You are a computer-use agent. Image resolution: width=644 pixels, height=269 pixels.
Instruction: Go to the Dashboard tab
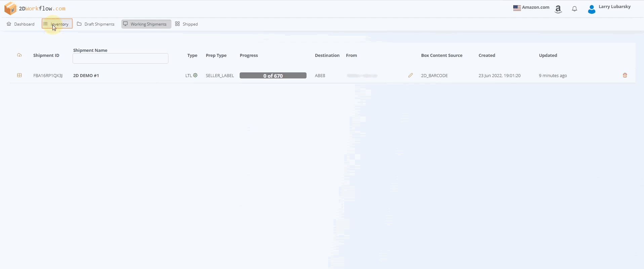[21, 24]
